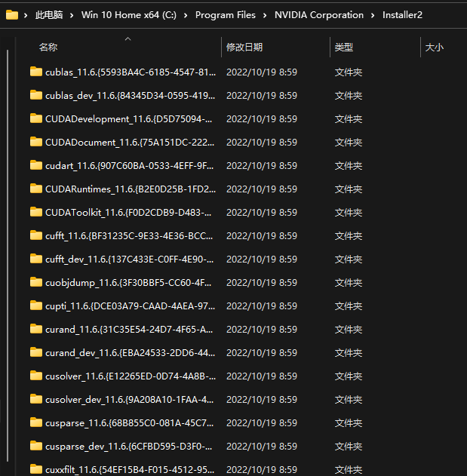The height and width of the screenshot is (476, 467).
Task: Select cublas_11.6.{5593BA4C-6185-4547-81... name
Action: (131, 72)
